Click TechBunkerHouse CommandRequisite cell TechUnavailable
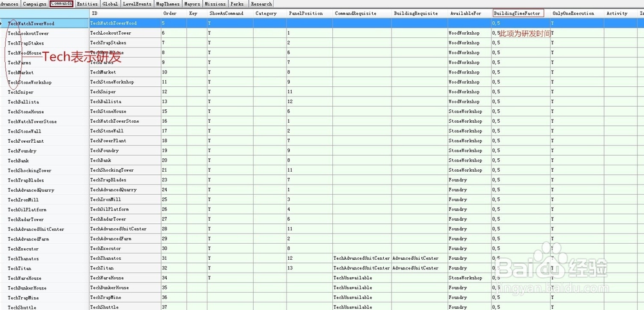The image size is (644, 310). coord(362,288)
